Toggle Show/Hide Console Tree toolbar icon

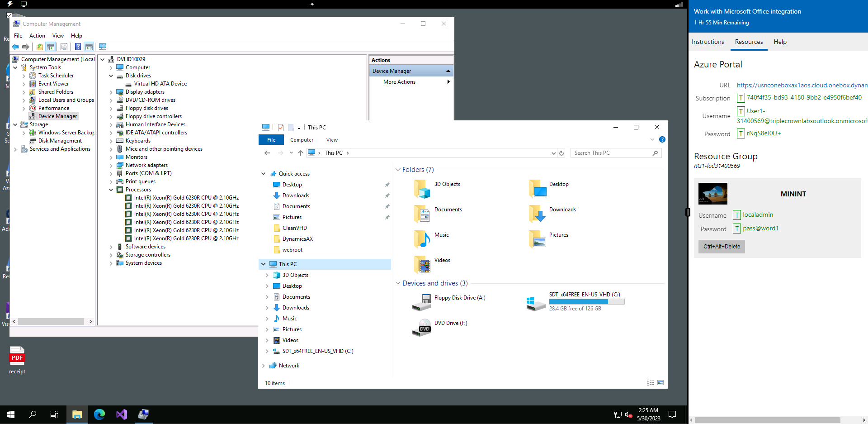(51, 47)
